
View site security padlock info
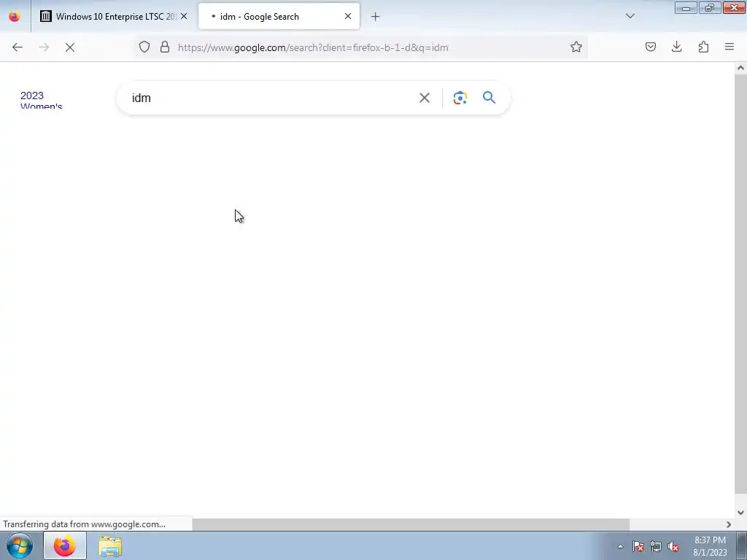(165, 47)
